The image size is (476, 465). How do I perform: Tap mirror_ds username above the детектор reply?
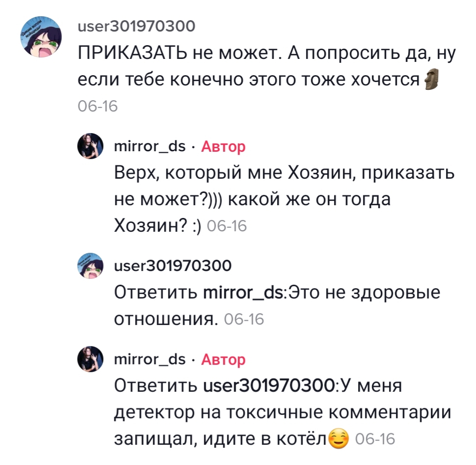tap(150, 359)
